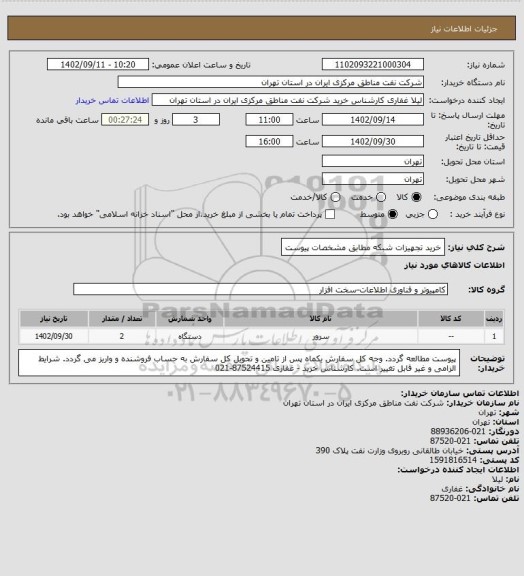Click the اطلاعات تماس سازمان خریدار heading
The width and height of the screenshot is (524, 576).
tap(460, 393)
